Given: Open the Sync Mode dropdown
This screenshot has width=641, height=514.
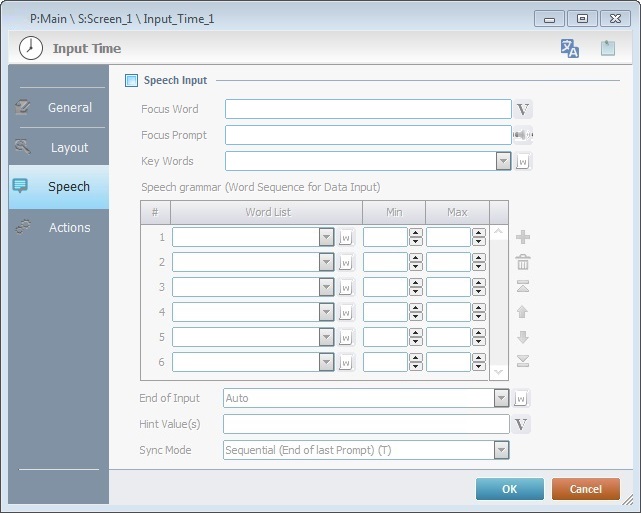Looking at the screenshot, I should tap(501, 450).
